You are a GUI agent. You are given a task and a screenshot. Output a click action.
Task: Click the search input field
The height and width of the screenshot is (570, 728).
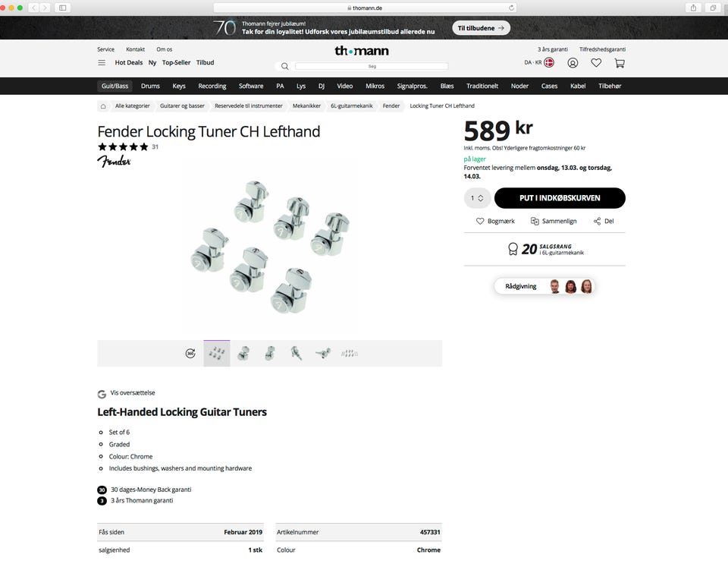[x=371, y=67]
